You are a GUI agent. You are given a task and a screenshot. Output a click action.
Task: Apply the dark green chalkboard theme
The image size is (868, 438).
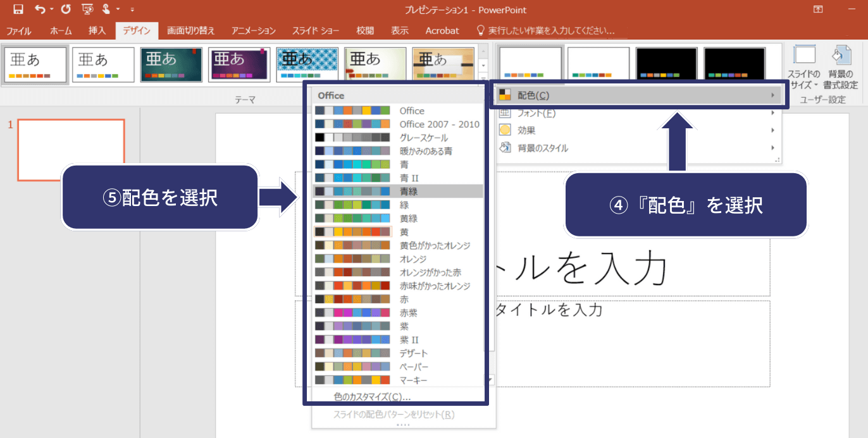171,65
